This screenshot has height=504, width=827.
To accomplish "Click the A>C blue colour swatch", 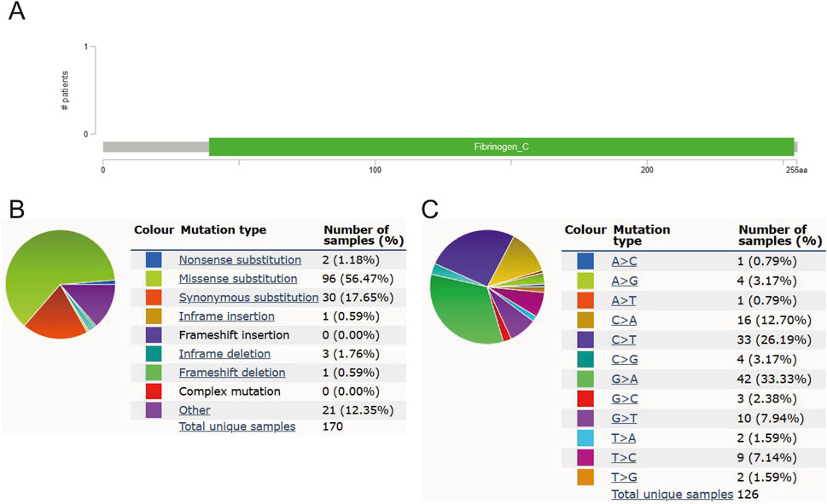I will tap(585, 261).
